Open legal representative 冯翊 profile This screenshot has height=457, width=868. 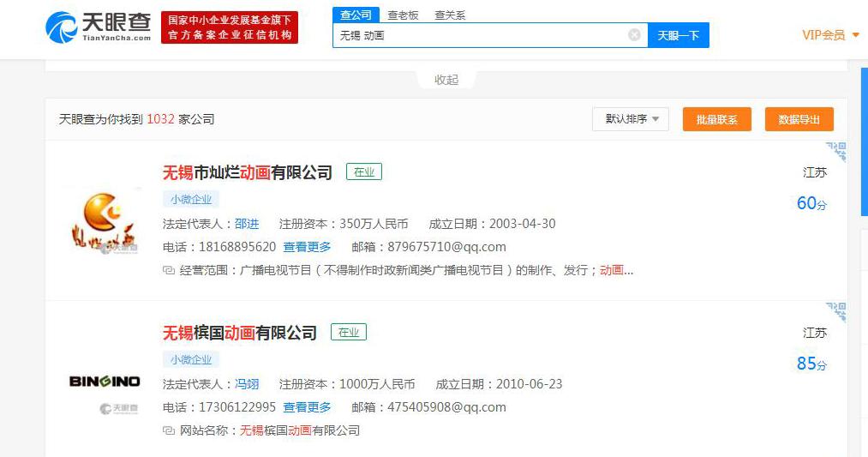(x=246, y=384)
